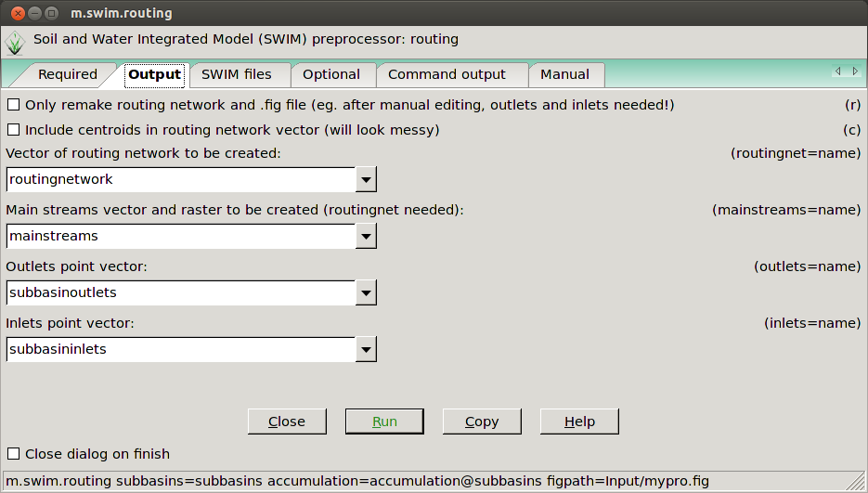The height and width of the screenshot is (493, 868).
Task: Click into the mainstreams text field
Action: tap(181, 237)
